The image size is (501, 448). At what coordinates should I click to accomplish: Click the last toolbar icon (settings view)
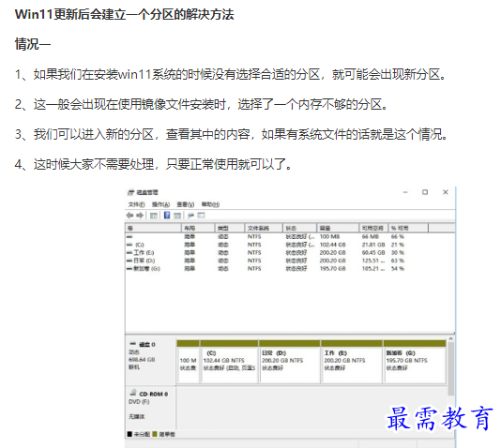click(x=201, y=216)
